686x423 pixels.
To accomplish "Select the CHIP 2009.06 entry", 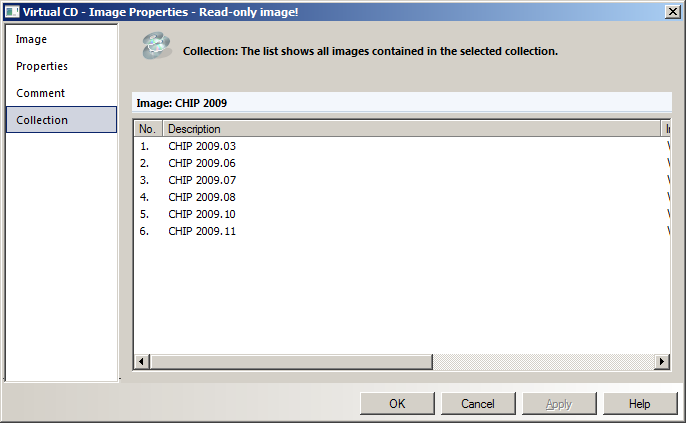I will pos(202,163).
